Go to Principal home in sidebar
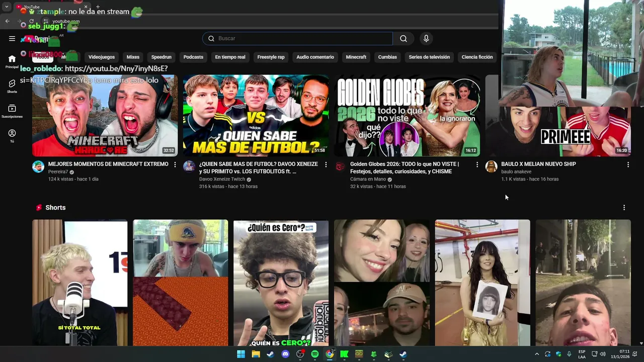 point(12,62)
